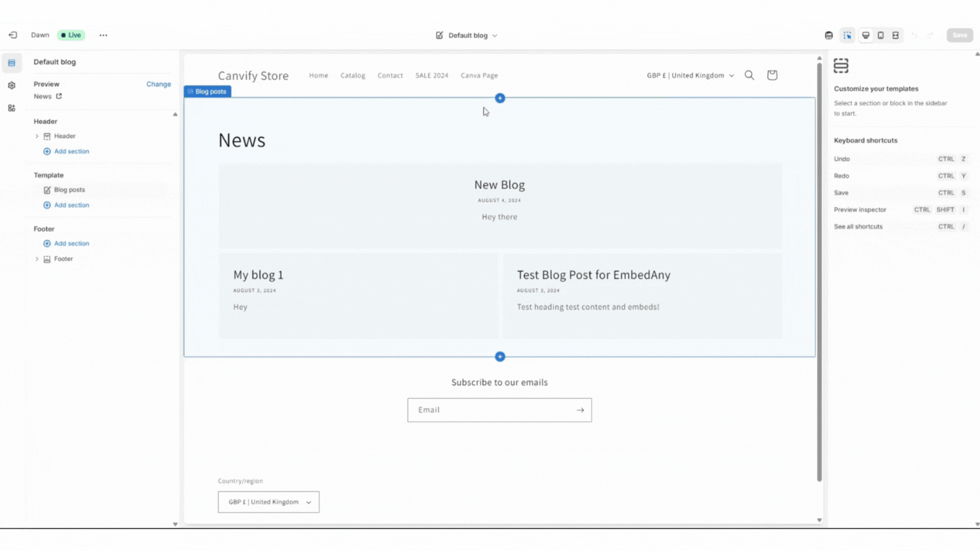Open App embeds sidebar icon
Viewport: 980px width, 551px height.
(x=12, y=108)
